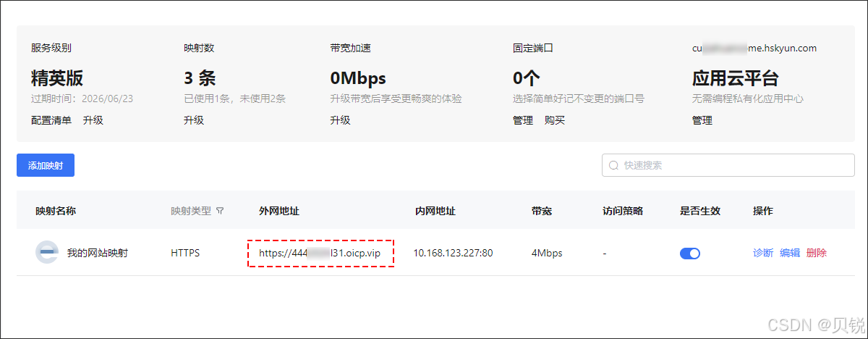The width and height of the screenshot is (868, 339).
Task: Click the 映射类型 column header
Action: (191, 211)
